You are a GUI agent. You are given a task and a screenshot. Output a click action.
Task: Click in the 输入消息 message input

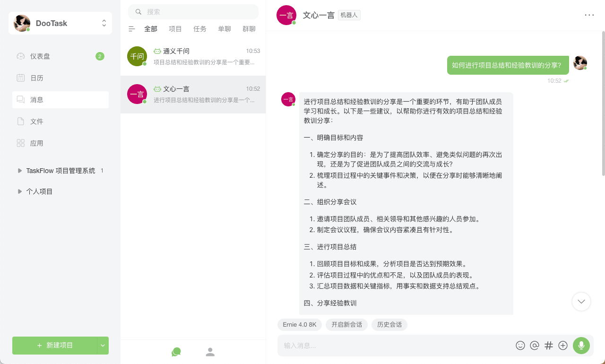[x=397, y=346]
